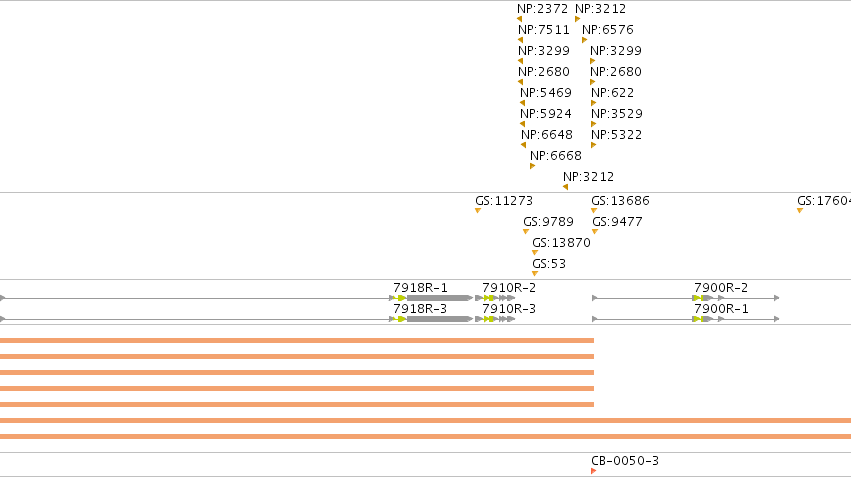Image resolution: width=851 pixels, height=477 pixels.
Task: Select the NP:6576 marker
Action: pos(585,40)
